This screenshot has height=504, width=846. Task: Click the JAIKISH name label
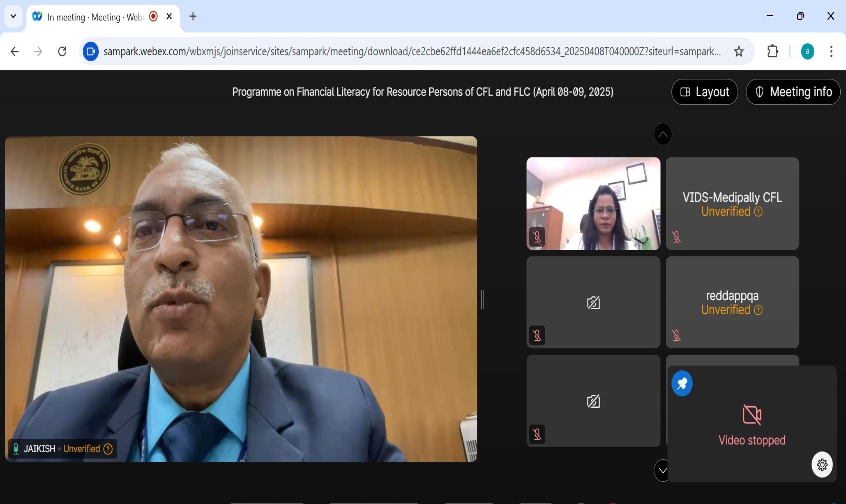[x=39, y=449]
